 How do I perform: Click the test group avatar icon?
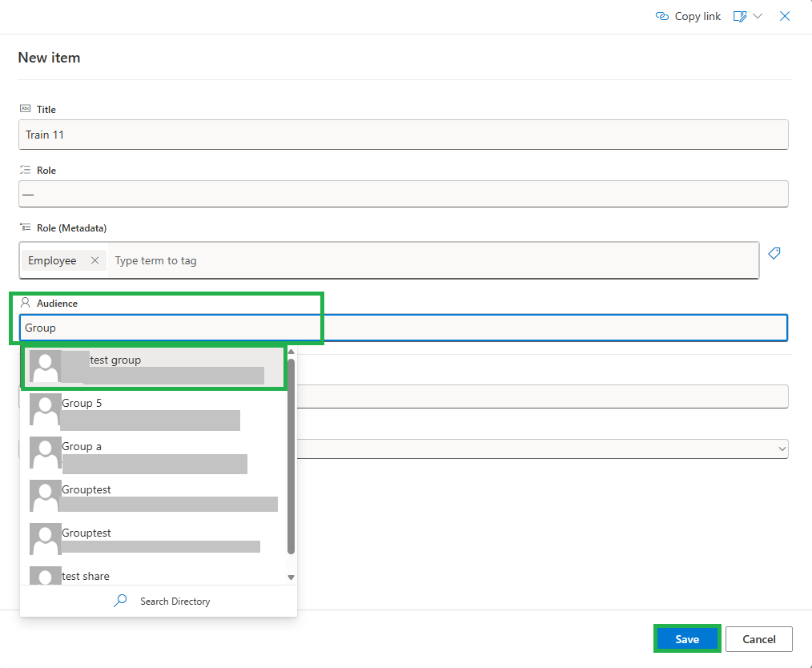coord(45,366)
